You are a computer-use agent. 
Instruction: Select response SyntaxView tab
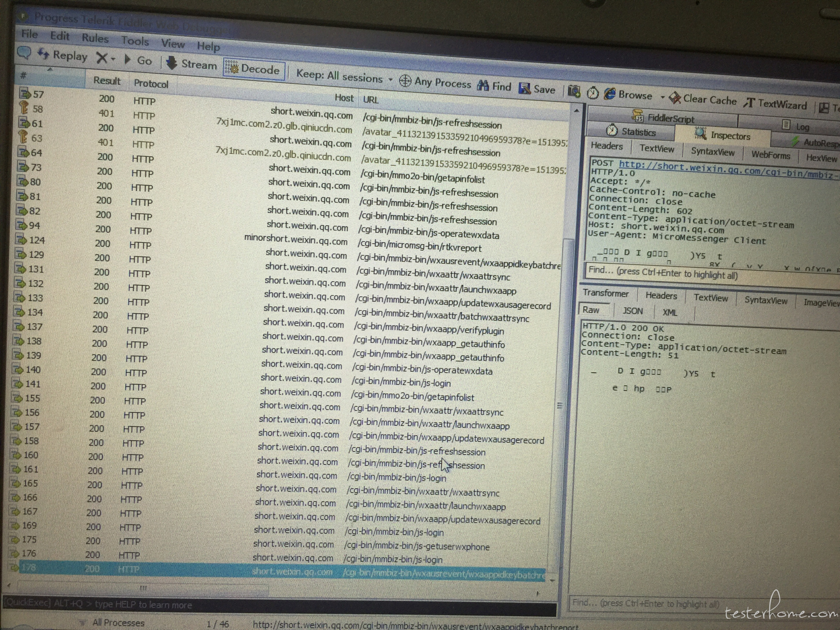(x=766, y=300)
